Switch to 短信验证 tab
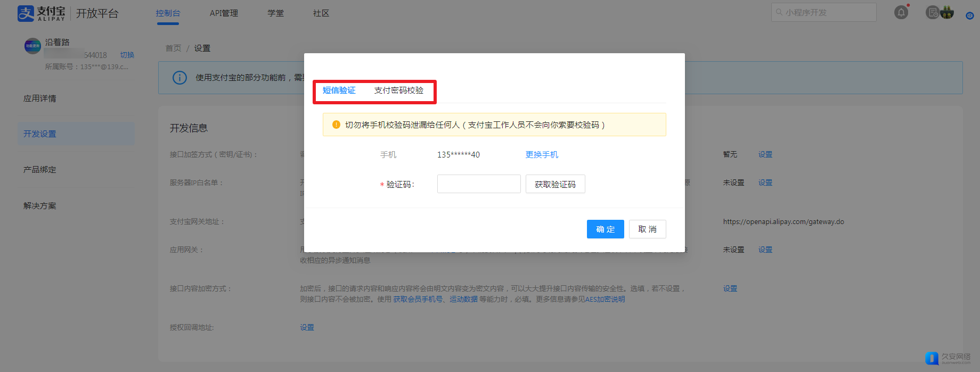 [339, 90]
